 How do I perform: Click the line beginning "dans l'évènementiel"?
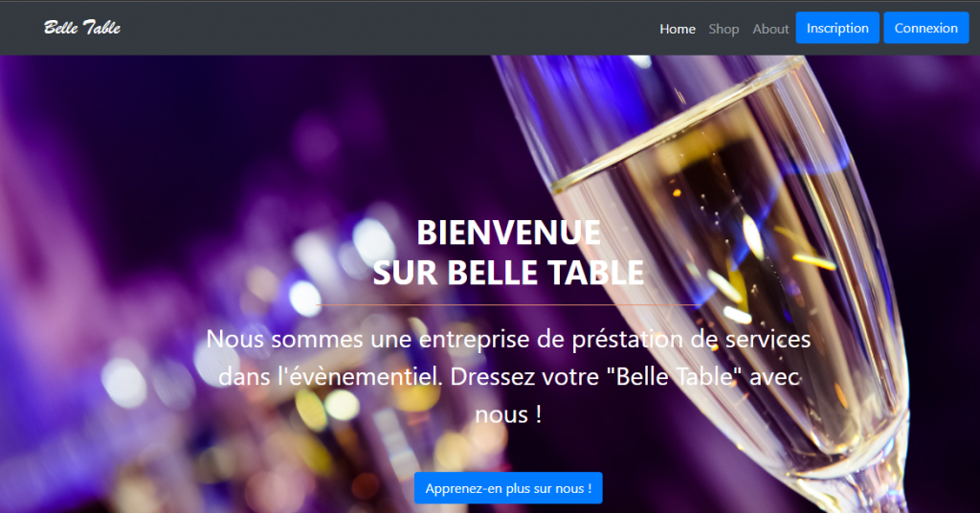(x=508, y=377)
